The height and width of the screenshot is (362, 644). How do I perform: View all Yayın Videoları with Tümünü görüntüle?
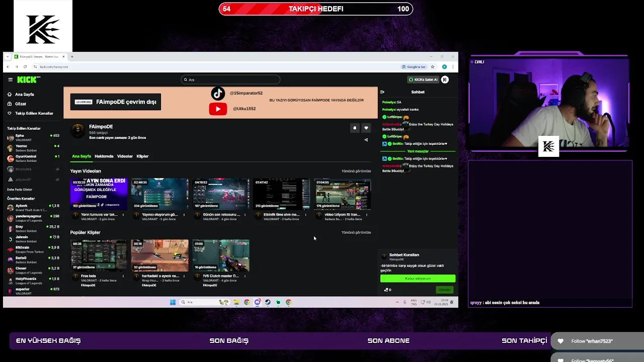tap(356, 171)
